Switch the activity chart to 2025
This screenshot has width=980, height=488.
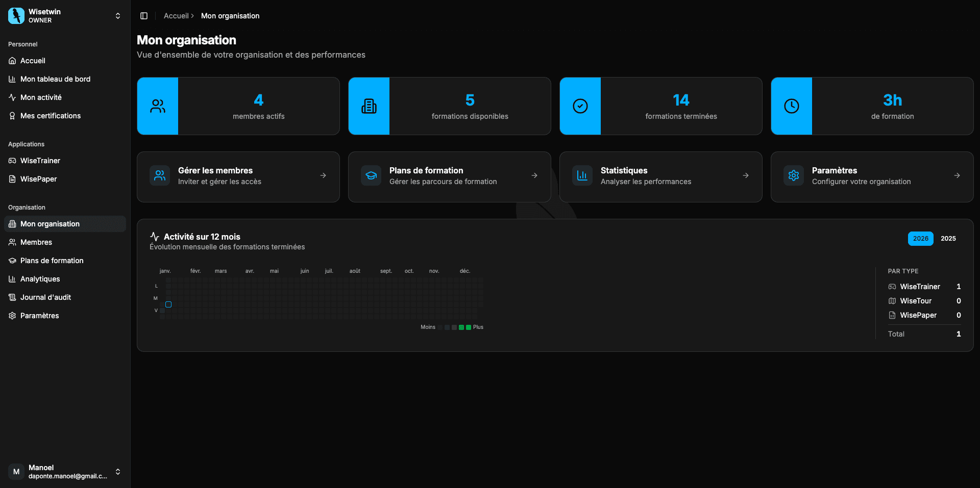948,238
